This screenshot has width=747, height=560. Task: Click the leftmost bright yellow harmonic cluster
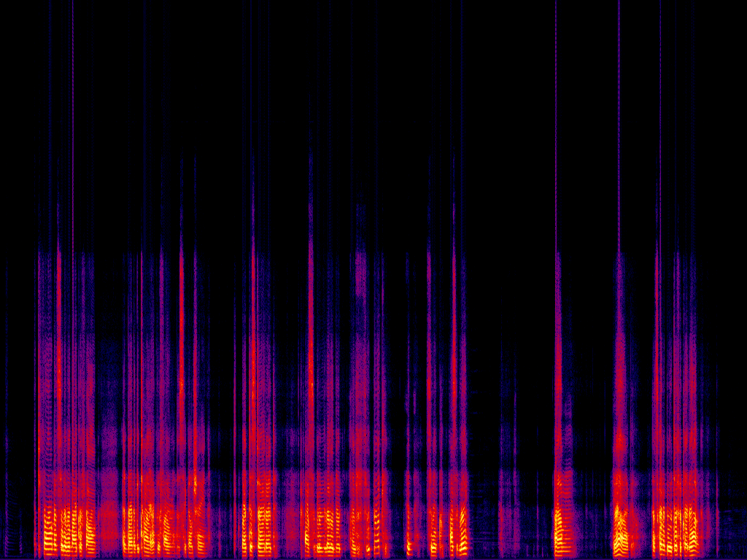coord(66,529)
